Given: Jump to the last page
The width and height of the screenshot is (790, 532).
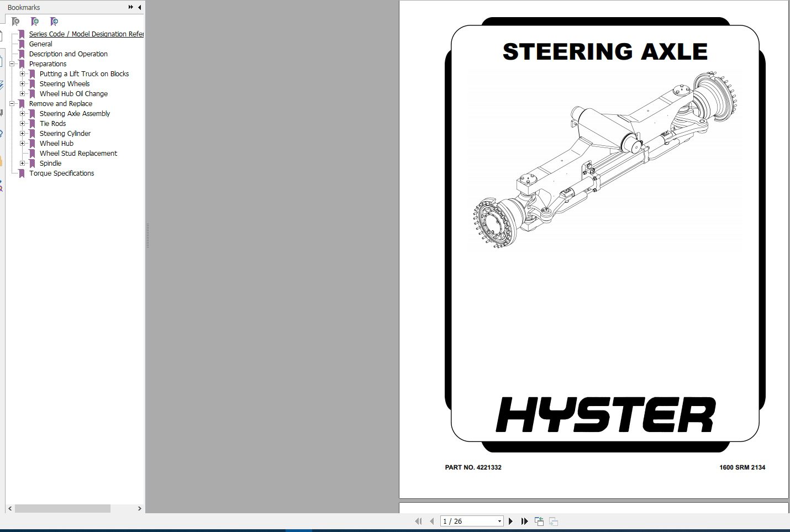Looking at the screenshot, I should [524, 521].
